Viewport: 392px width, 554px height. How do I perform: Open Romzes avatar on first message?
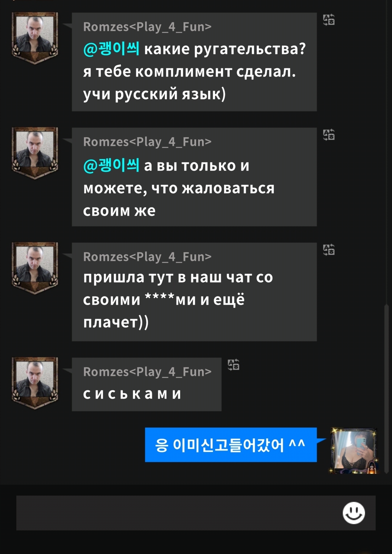tap(35, 38)
